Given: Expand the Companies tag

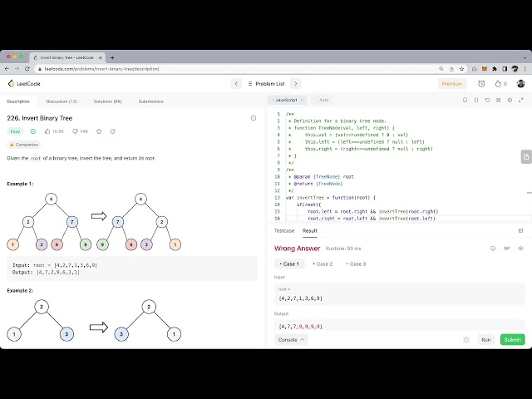Looking at the screenshot, I should [x=24, y=145].
